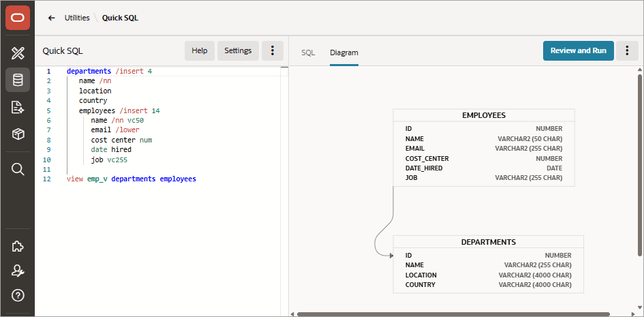Click the 'name /nn vc50' line
644x317 pixels.
[117, 120]
